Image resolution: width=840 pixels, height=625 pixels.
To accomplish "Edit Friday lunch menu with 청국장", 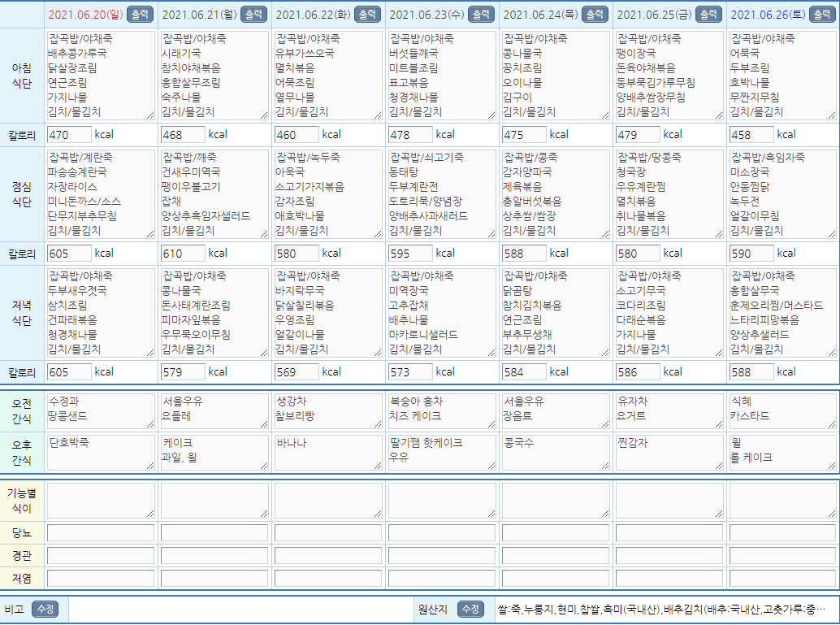I will [669, 194].
